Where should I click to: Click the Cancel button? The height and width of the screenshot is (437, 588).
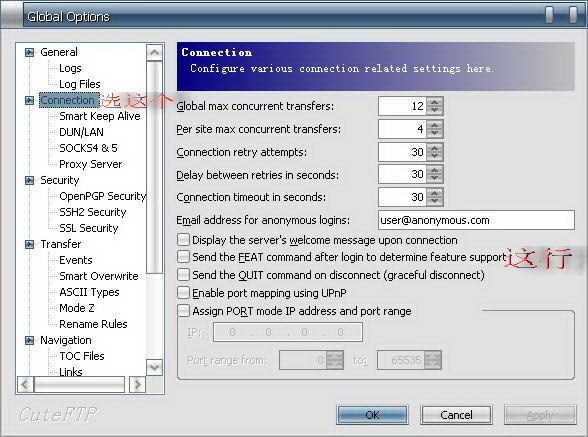pyautogui.click(x=456, y=415)
